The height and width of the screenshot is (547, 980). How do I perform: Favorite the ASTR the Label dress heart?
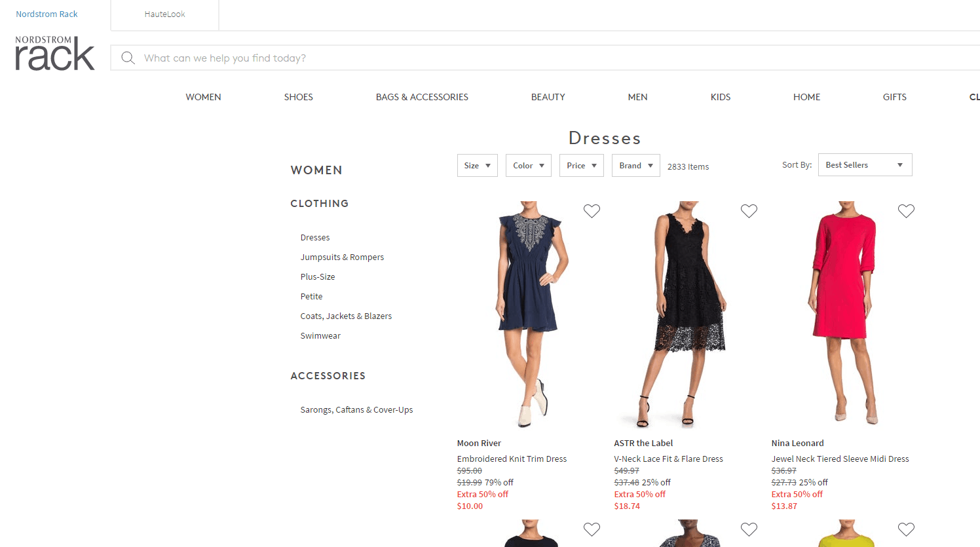tap(749, 211)
